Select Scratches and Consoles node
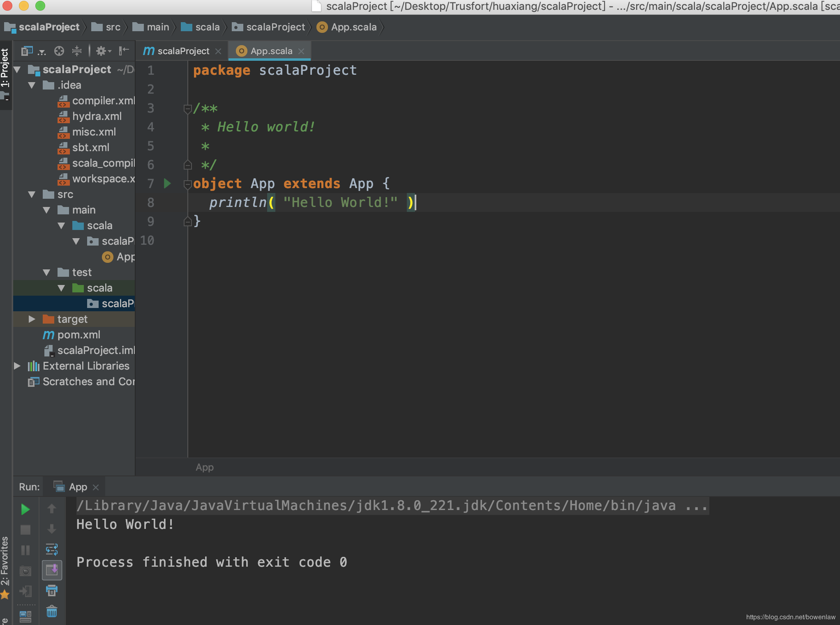This screenshot has width=840, height=625. pos(81,382)
